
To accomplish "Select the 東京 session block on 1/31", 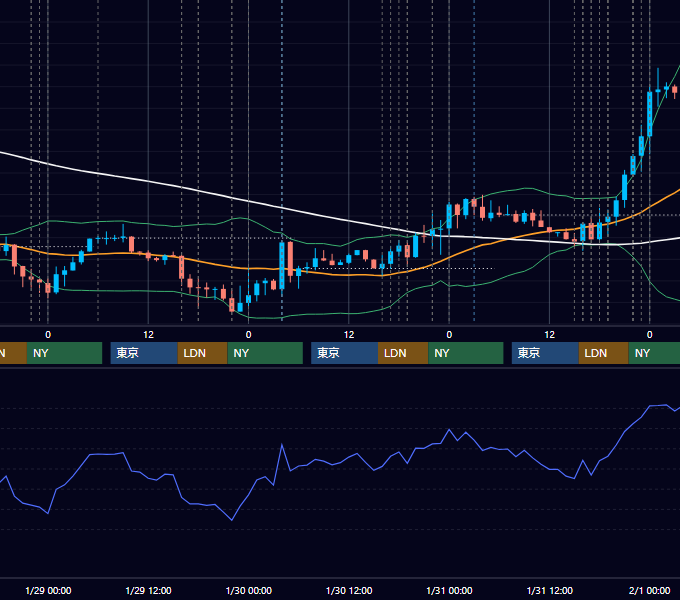I will click(x=545, y=353).
